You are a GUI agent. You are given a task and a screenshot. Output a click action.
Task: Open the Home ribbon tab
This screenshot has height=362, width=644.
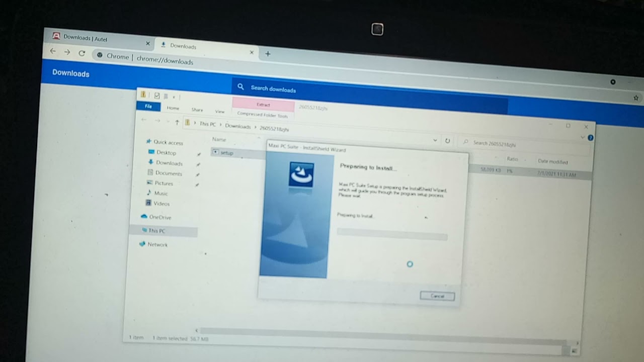pos(173,108)
